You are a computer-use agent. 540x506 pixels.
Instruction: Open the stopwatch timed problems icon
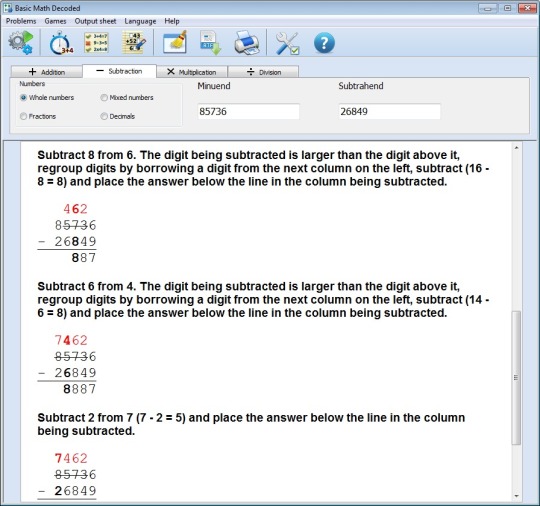point(61,43)
